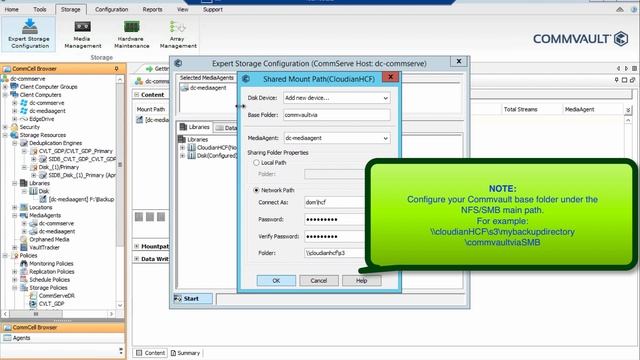The image size is (640, 360).
Task: Select CVLT_GDP/CVLT_GDP_Primary entry
Action: pos(76,151)
